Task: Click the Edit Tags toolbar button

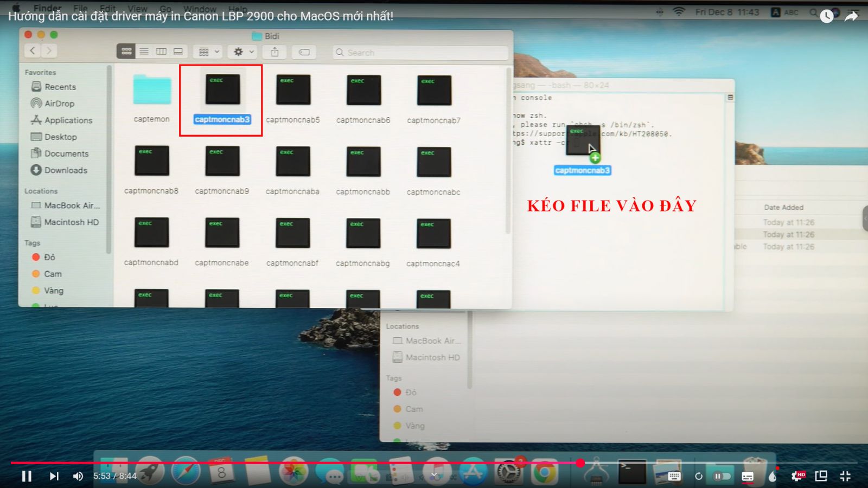Action: (x=304, y=52)
